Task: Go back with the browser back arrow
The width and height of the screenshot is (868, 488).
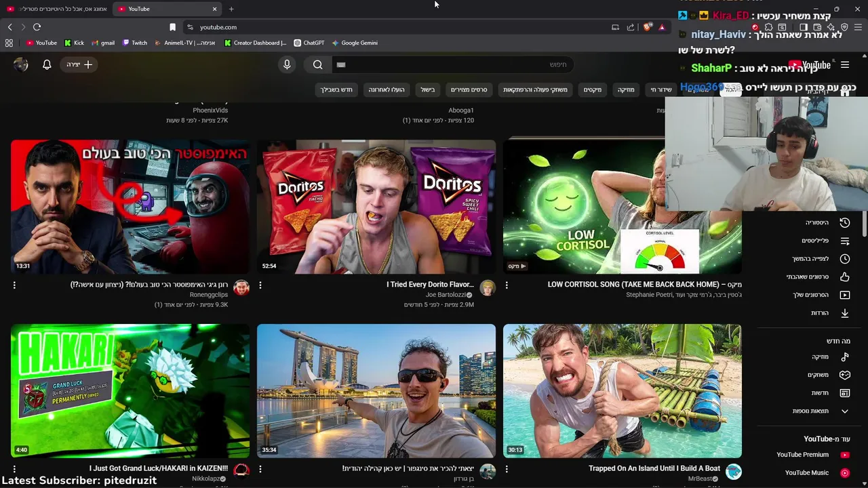Action: [x=9, y=27]
